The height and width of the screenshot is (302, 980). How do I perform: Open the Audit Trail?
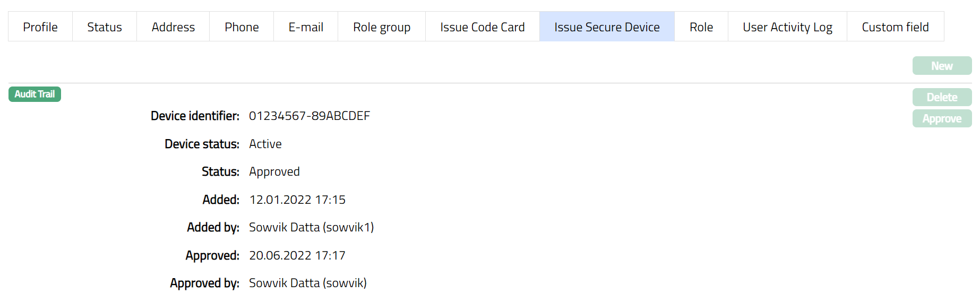tap(35, 94)
